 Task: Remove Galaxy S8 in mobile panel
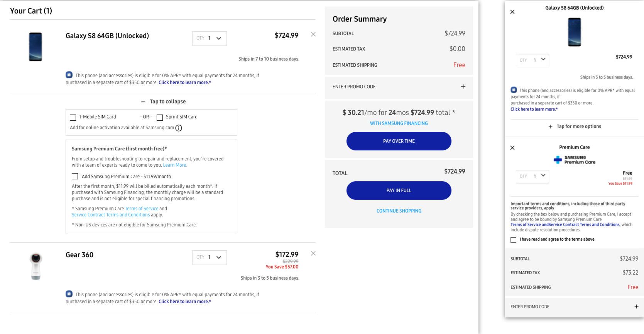pos(512,12)
